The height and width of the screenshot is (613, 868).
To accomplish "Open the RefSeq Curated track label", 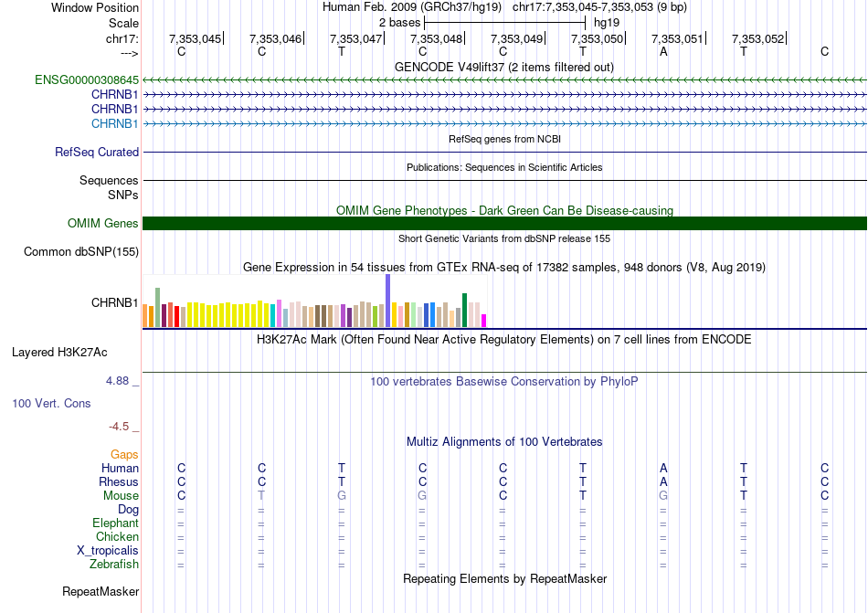I will click(x=97, y=153).
